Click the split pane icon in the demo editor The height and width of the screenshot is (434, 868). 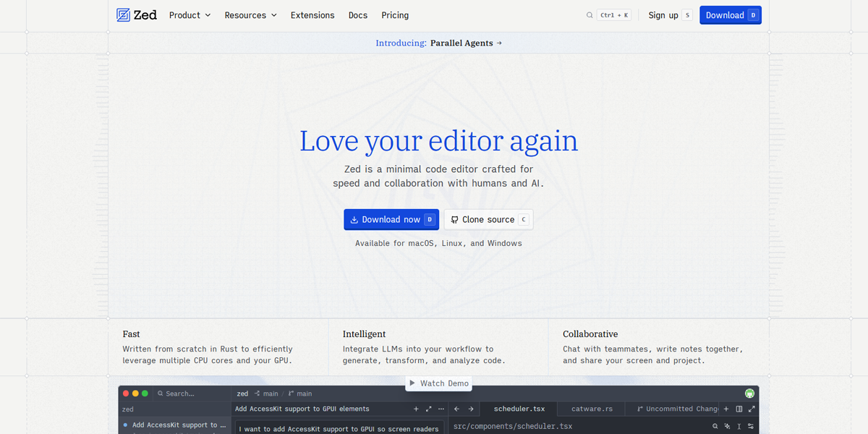(x=739, y=409)
